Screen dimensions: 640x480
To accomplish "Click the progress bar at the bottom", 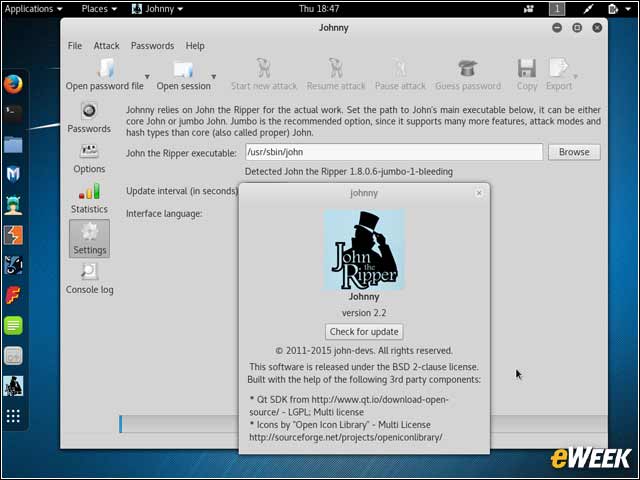I will point(363,424).
